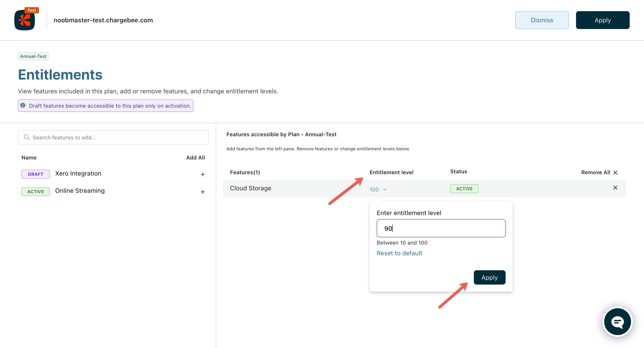Open the chat support bubble
The height and width of the screenshot is (348, 644).
[x=617, y=322]
